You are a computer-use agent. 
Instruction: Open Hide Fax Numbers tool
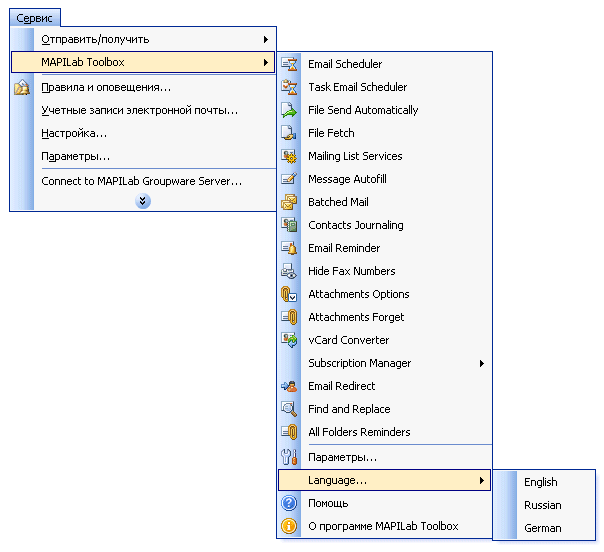pos(351,271)
